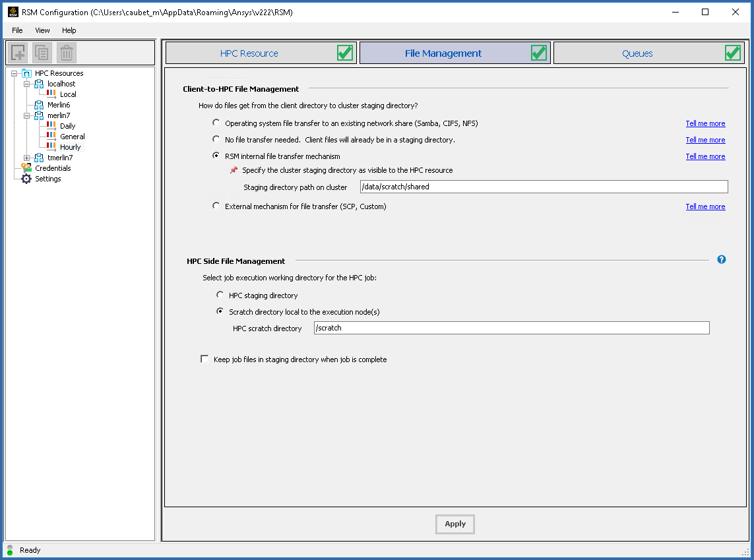
Task: Open Tell me more for external file transfer
Action: tap(705, 206)
